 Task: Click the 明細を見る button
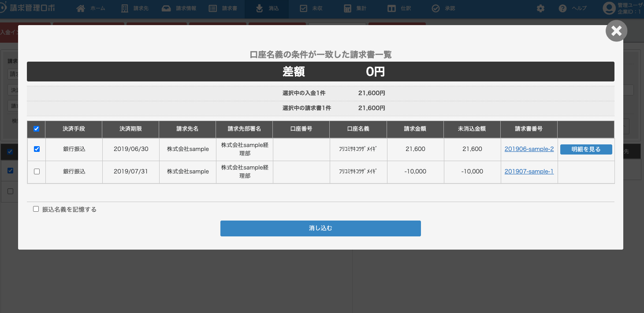[x=586, y=149]
